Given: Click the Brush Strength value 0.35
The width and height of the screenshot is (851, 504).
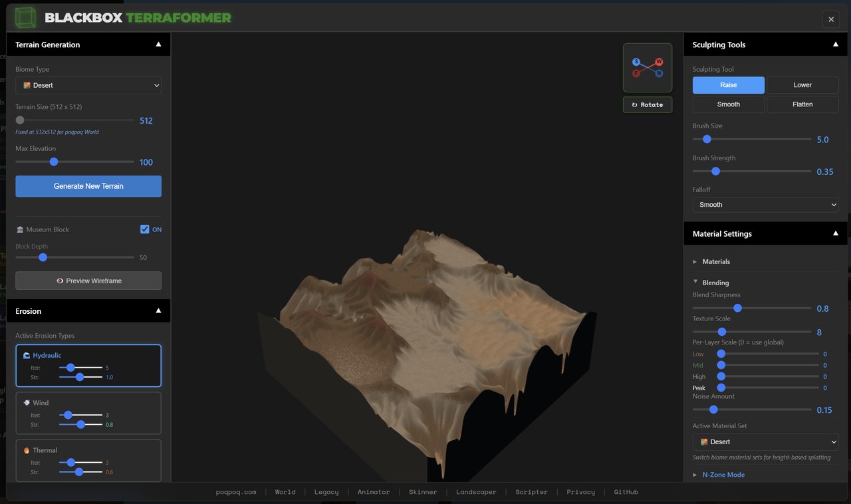Looking at the screenshot, I should (825, 172).
